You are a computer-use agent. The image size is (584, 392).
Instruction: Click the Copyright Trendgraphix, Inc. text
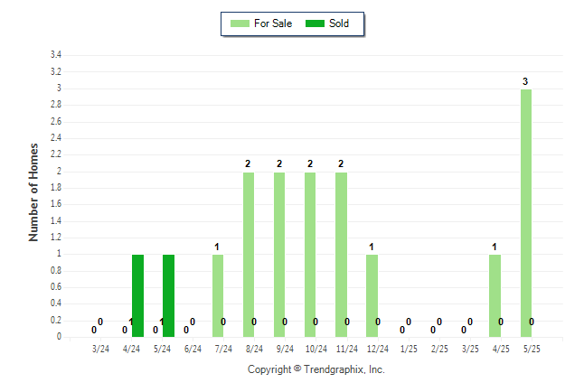(x=316, y=369)
